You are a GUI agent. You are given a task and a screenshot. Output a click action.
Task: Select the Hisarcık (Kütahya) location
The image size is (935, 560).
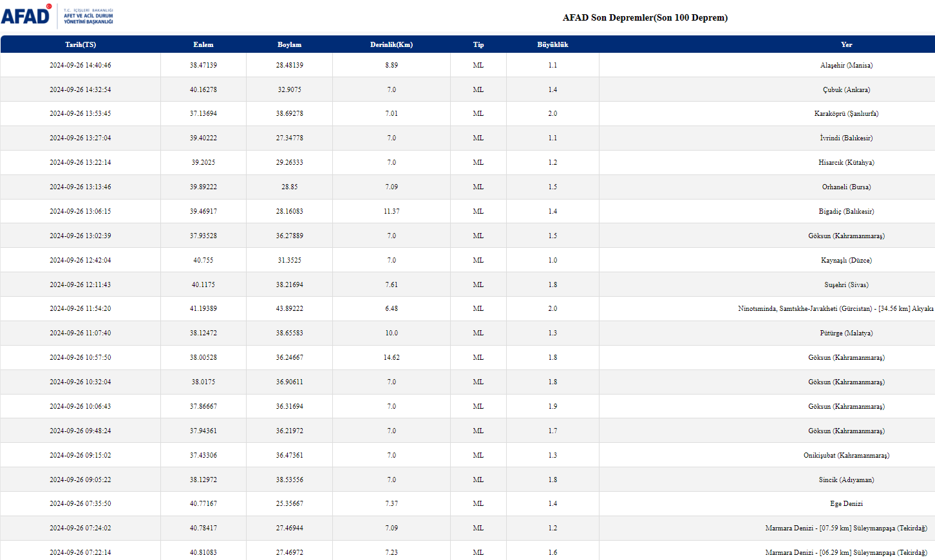tap(847, 162)
